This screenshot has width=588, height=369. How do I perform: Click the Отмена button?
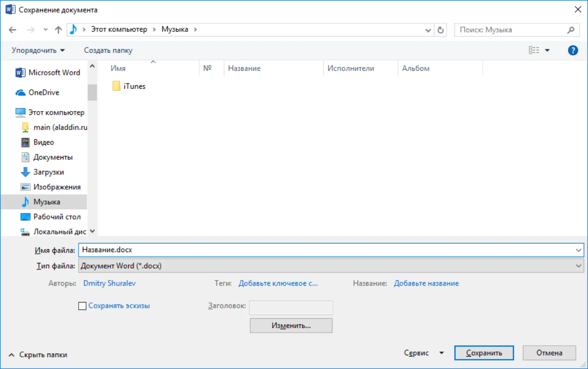[549, 353]
